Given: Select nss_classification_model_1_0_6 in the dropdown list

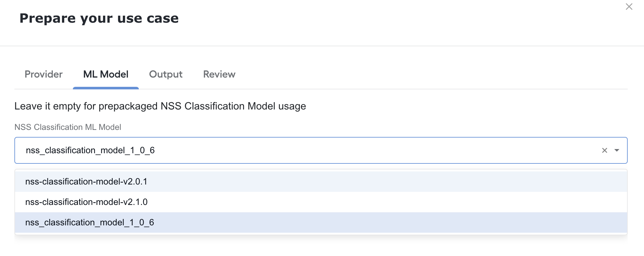Looking at the screenshot, I should pos(321,222).
